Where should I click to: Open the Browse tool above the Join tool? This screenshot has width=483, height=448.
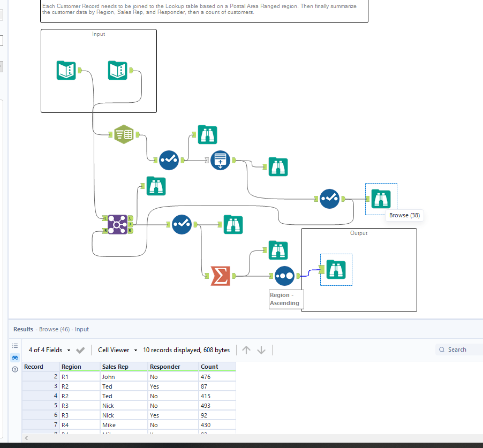(x=156, y=186)
